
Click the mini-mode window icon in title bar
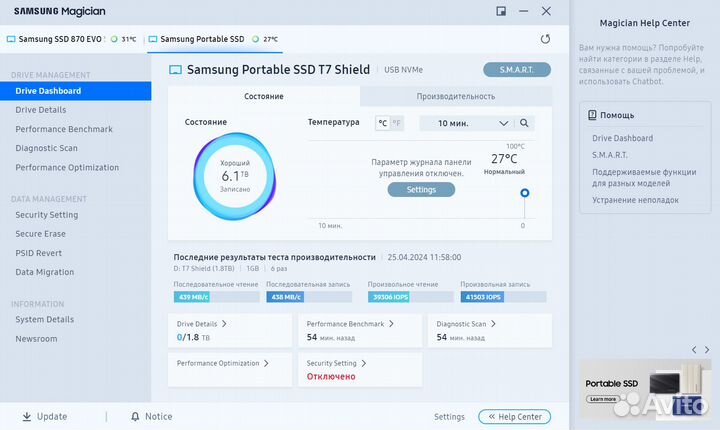tap(501, 11)
